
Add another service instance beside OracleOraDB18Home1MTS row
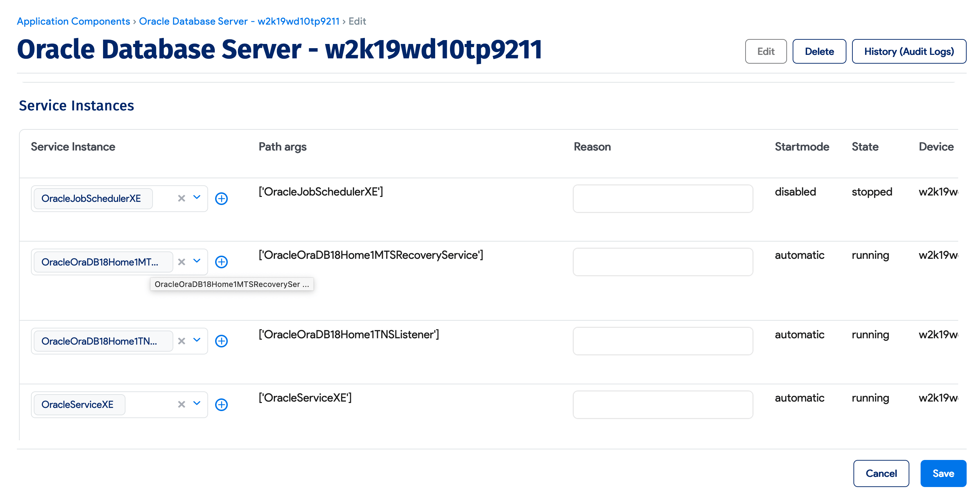click(x=222, y=262)
